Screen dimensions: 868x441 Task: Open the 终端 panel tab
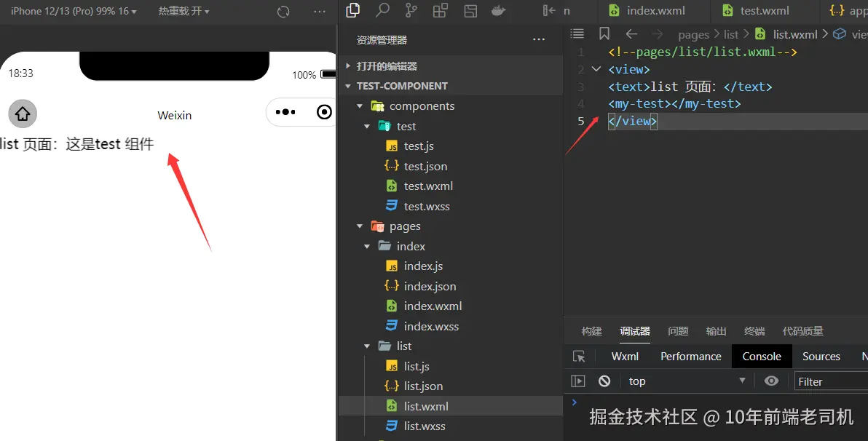click(x=754, y=331)
